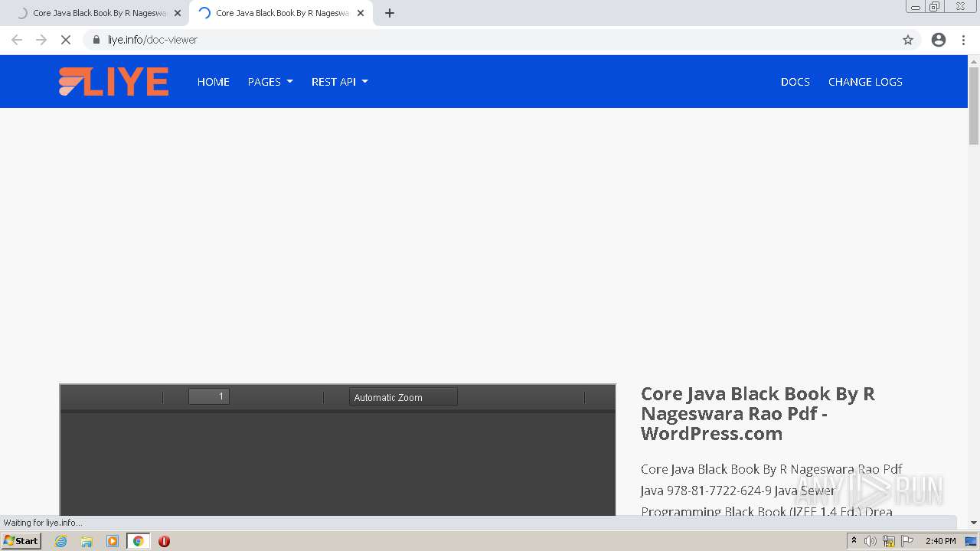View site lock icon information
Screen dimensions: 980x551
(x=96, y=40)
